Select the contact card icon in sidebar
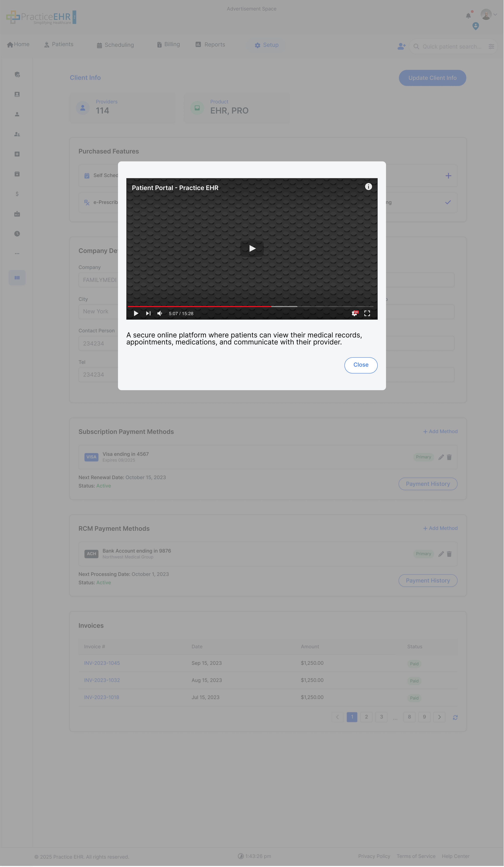The image size is (504, 867). (17, 94)
